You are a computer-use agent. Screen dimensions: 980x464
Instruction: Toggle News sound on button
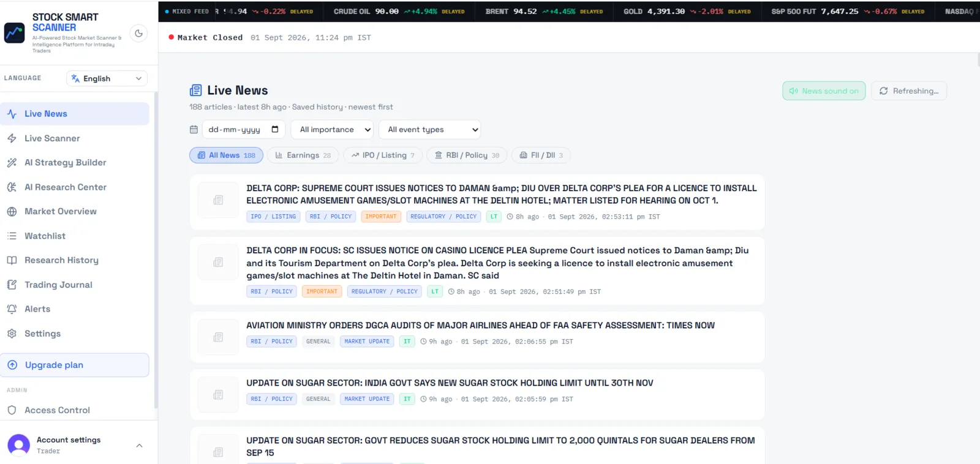tap(824, 91)
